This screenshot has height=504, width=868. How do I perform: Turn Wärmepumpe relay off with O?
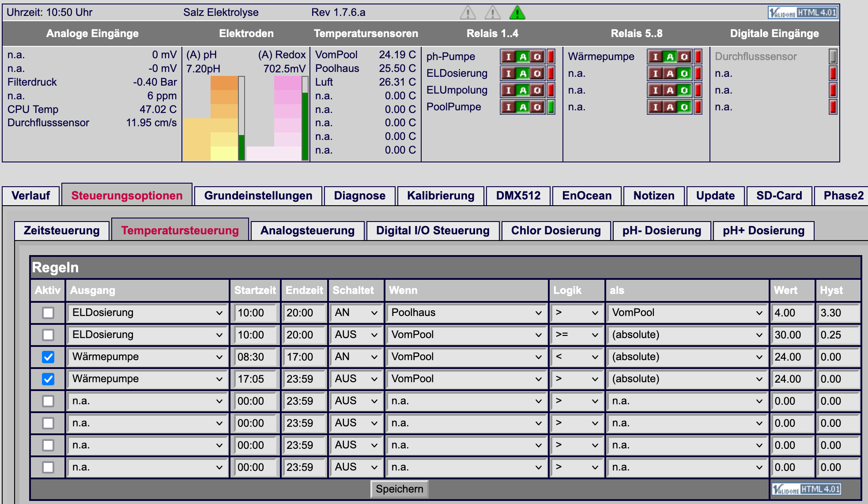pos(684,56)
